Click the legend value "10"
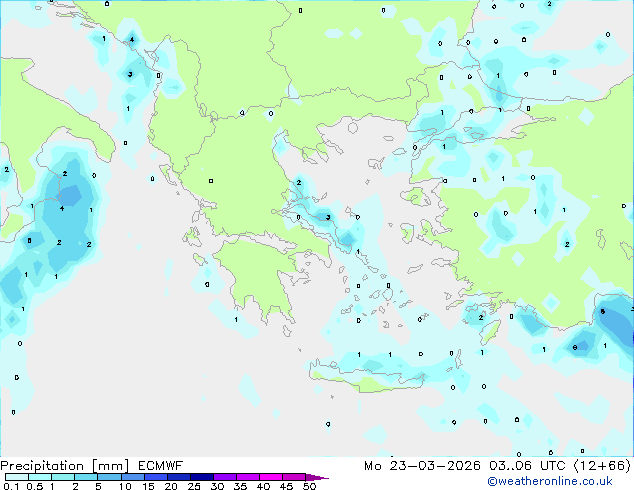 (x=125, y=486)
